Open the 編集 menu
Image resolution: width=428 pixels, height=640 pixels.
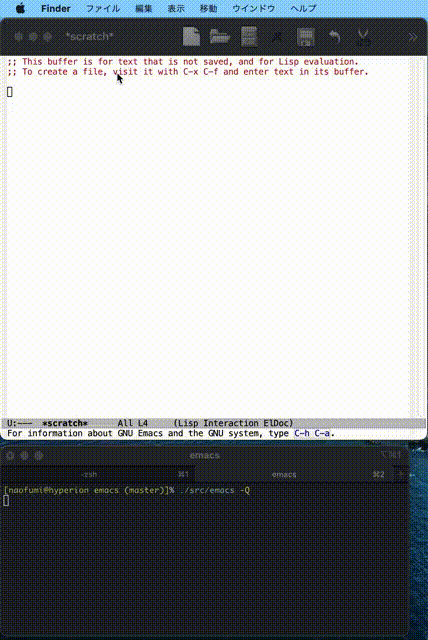144,8
